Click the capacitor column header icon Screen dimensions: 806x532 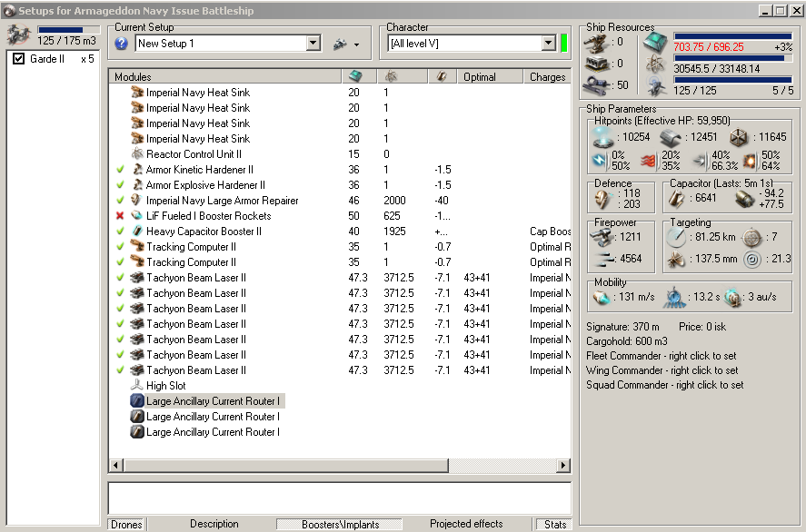(x=441, y=76)
